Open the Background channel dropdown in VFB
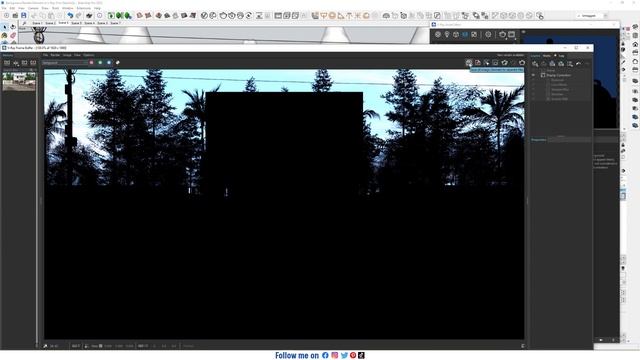 [64, 62]
